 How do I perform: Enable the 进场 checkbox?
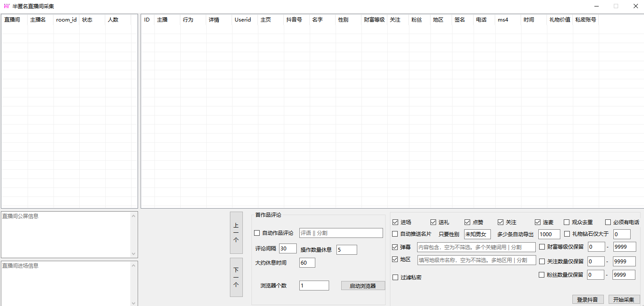[x=395, y=222]
